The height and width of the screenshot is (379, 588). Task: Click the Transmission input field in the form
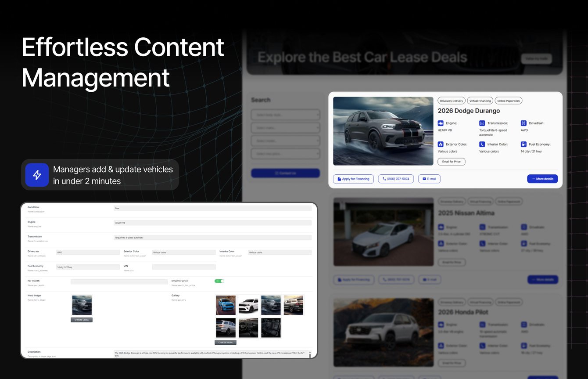click(x=212, y=238)
